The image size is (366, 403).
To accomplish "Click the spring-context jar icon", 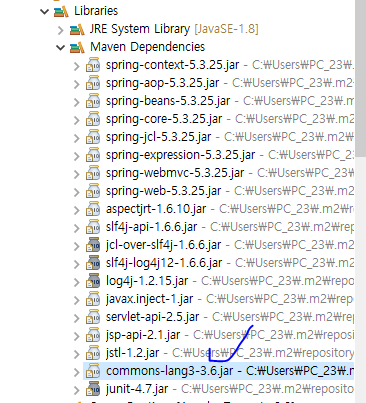I will click(93, 65).
